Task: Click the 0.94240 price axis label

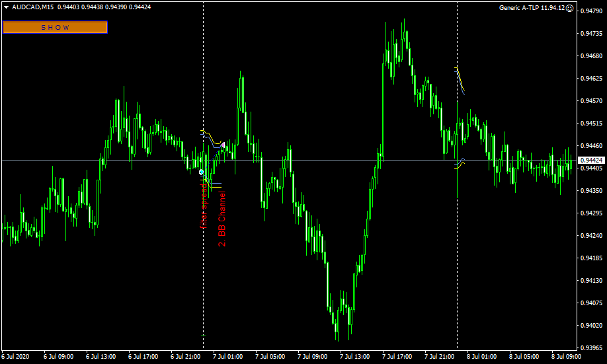Action: (592, 235)
